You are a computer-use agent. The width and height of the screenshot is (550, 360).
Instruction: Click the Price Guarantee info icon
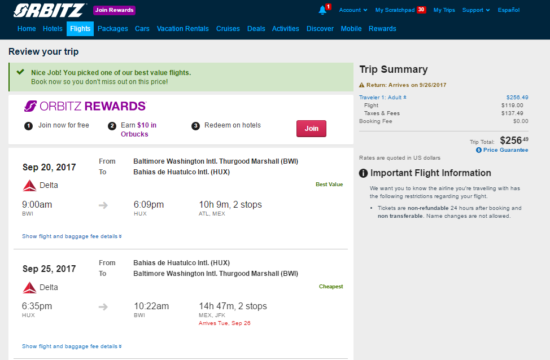coord(478,150)
